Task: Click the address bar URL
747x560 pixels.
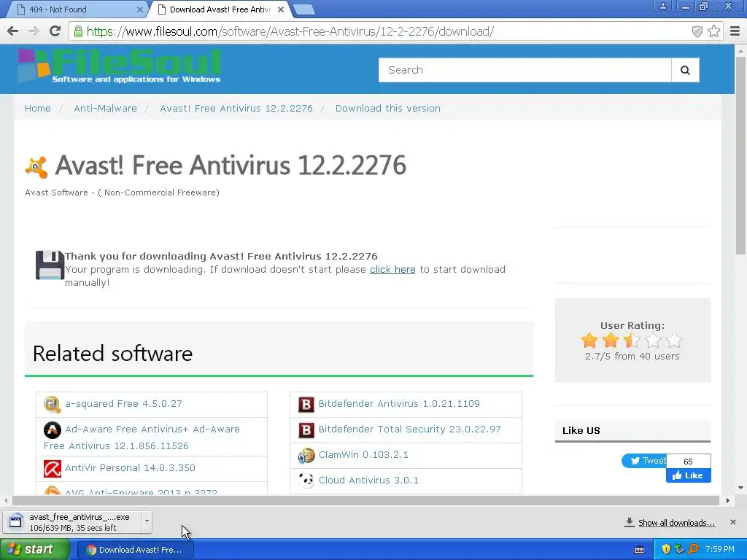Action: (x=290, y=31)
